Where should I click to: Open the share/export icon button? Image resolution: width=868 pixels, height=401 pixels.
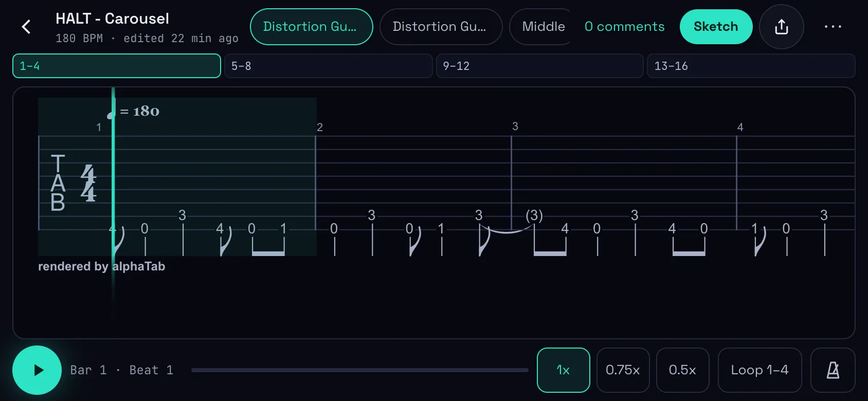(x=781, y=27)
